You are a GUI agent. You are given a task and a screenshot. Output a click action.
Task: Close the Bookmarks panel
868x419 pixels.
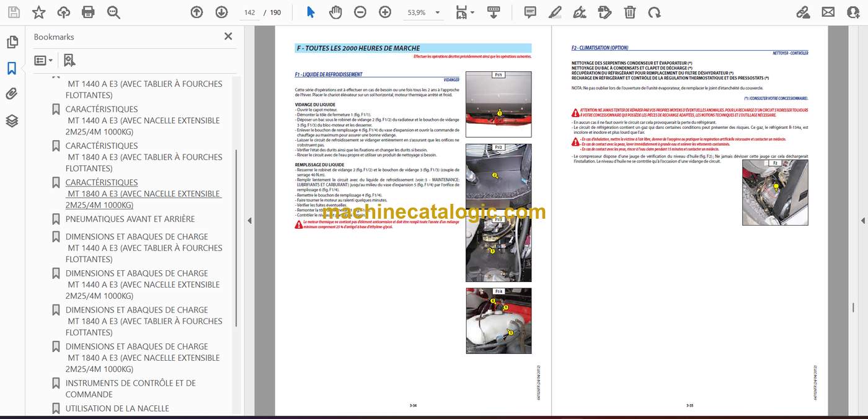(x=228, y=37)
